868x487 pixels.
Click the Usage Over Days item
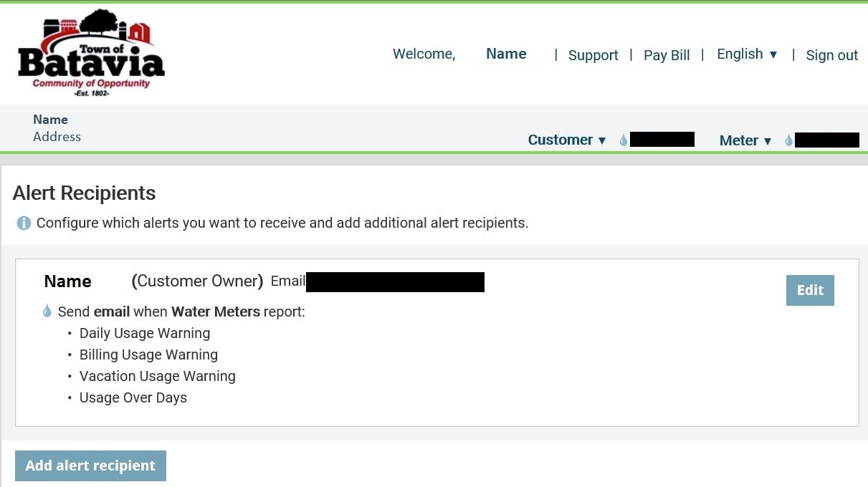point(133,397)
